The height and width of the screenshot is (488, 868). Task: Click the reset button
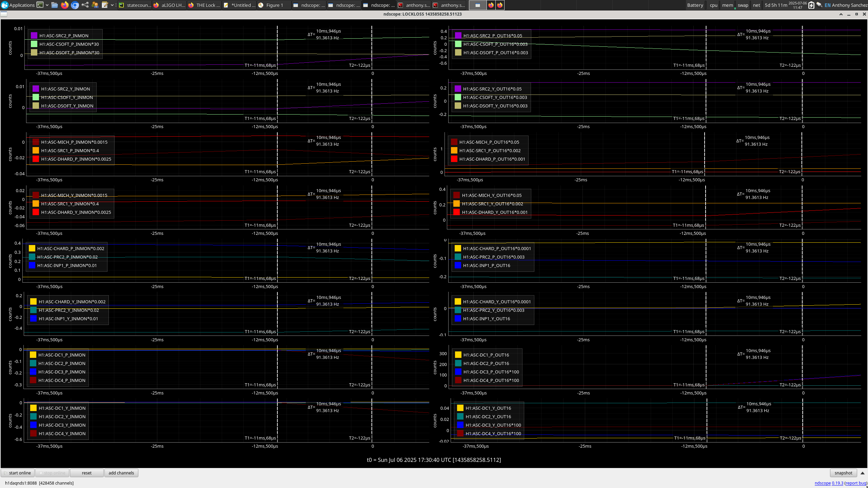(x=86, y=473)
